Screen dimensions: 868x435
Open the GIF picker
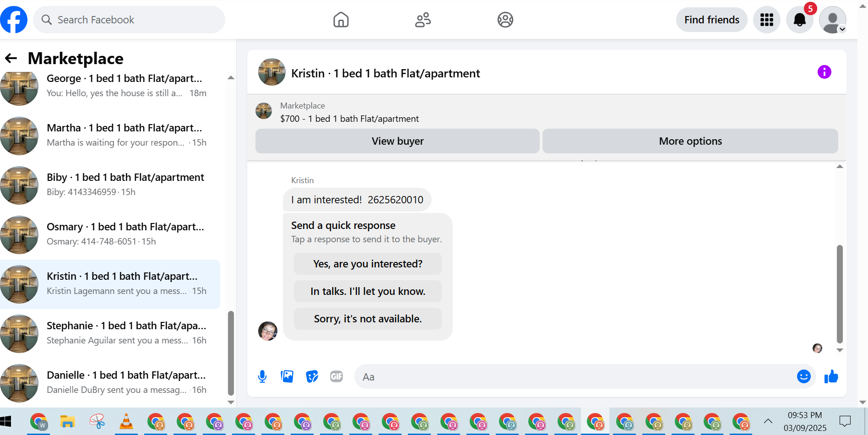coord(336,376)
